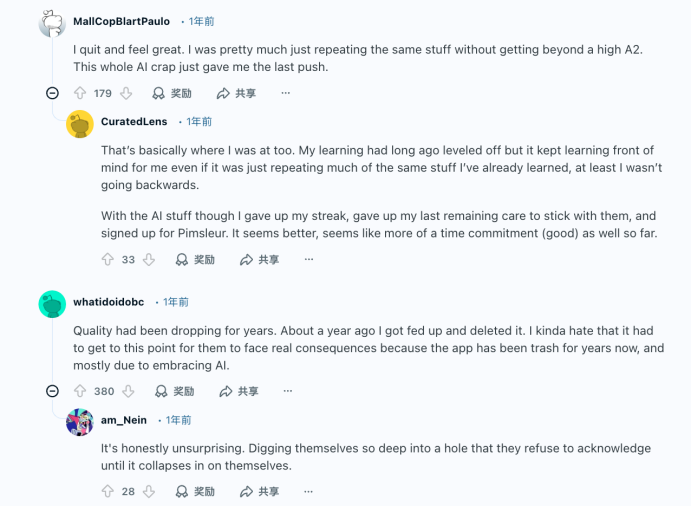
Task: Upvote am_Nein's reply
Action: (x=108, y=491)
